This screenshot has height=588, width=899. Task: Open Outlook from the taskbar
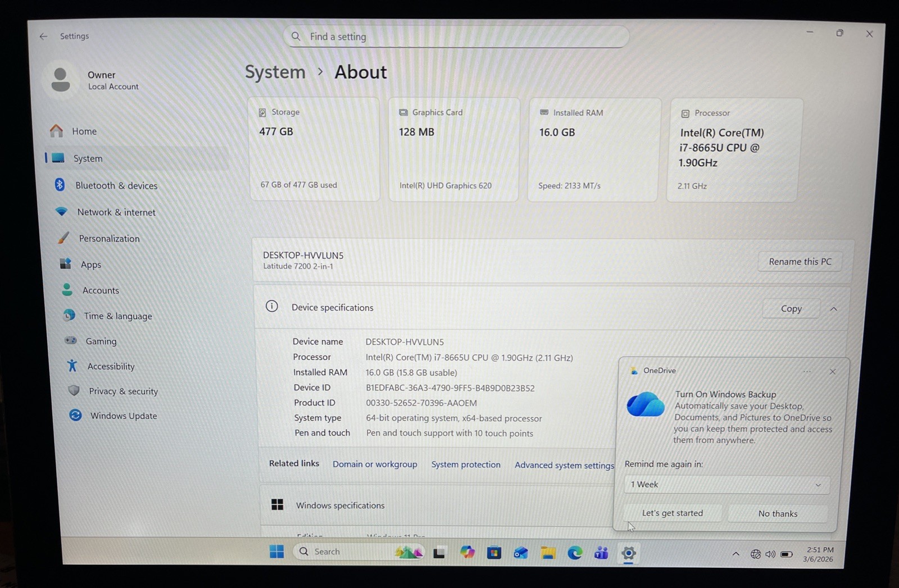(521, 553)
